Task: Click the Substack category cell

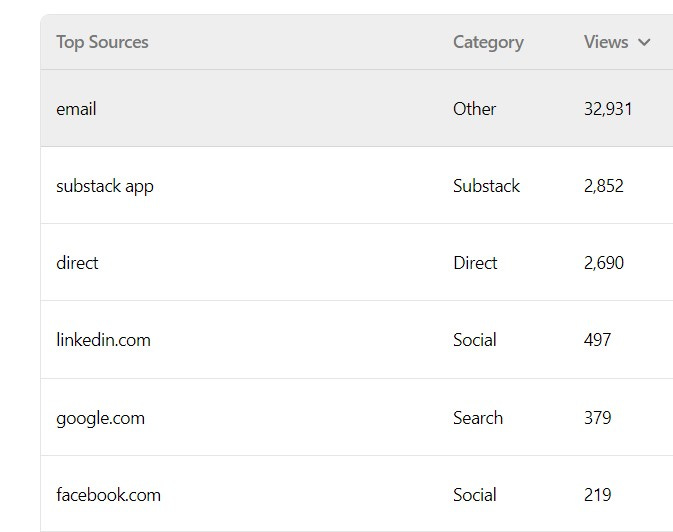Action: click(486, 186)
